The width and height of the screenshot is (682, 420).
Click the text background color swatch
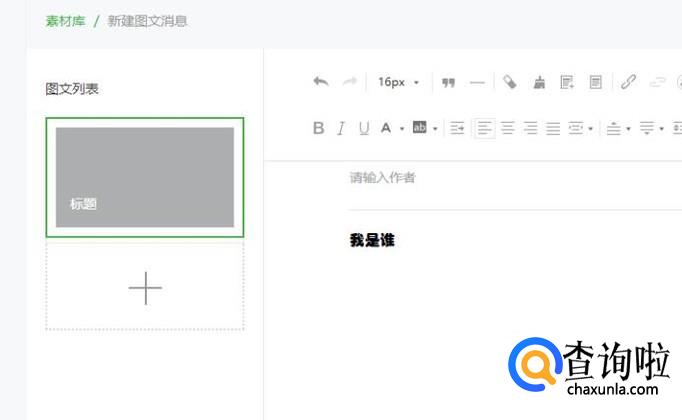click(x=420, y=128)
